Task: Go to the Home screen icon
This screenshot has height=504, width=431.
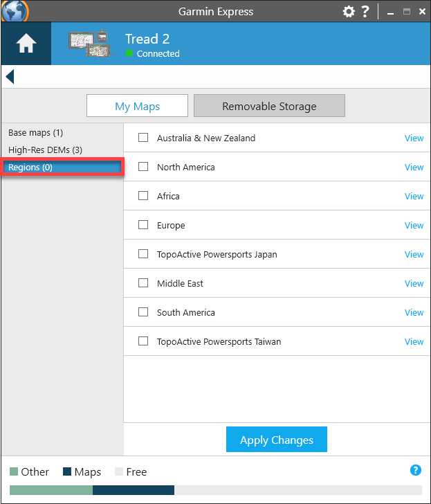Action: pos(26,44)
